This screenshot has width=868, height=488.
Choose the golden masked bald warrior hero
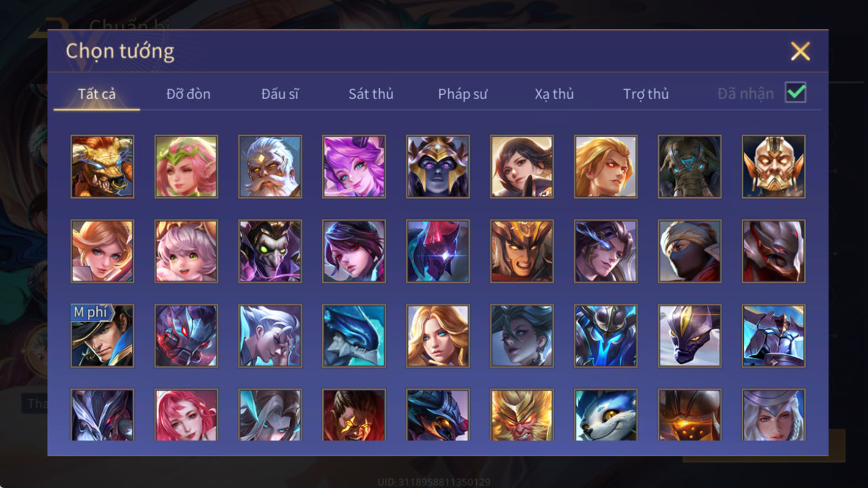(x=773, y=167)
